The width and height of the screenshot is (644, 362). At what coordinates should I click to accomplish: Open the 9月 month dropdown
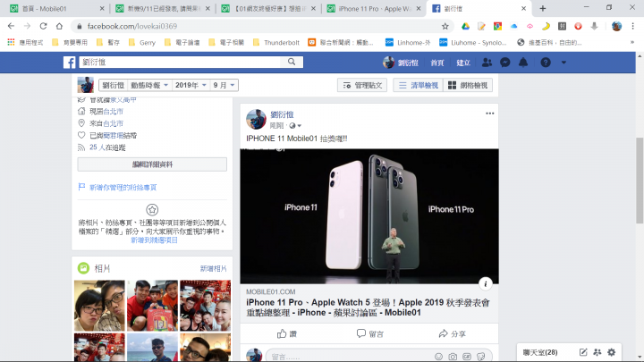224,85
